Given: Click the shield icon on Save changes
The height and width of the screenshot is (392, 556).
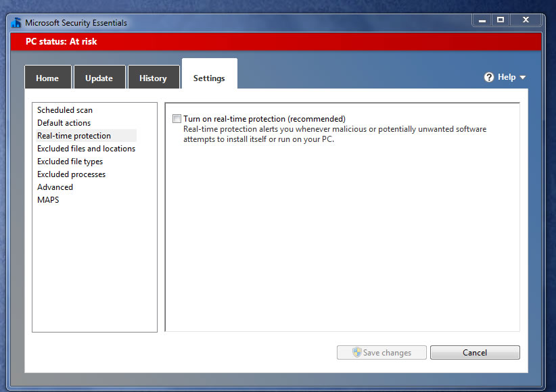Looking at the screenshot, I should click(x=356, y=352).
